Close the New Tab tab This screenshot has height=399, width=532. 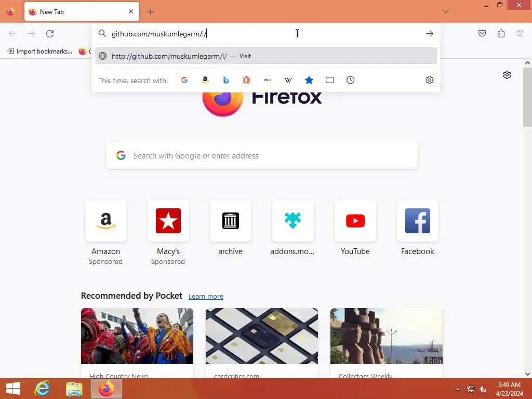click(131, 11)
